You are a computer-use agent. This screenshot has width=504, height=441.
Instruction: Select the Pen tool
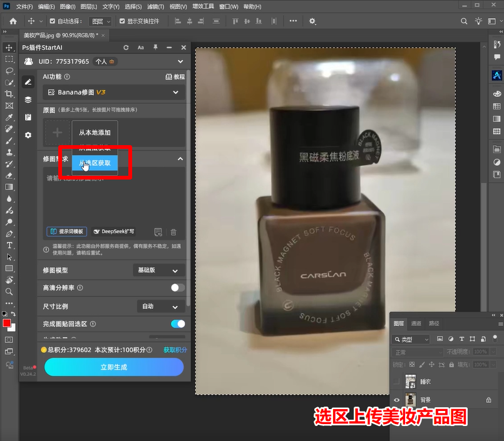coord(9,234)
